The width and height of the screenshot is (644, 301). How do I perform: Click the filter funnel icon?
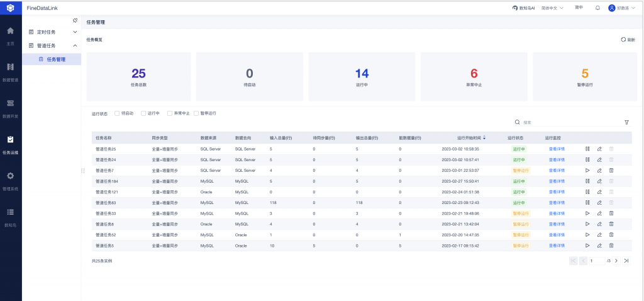pos(627,122)
